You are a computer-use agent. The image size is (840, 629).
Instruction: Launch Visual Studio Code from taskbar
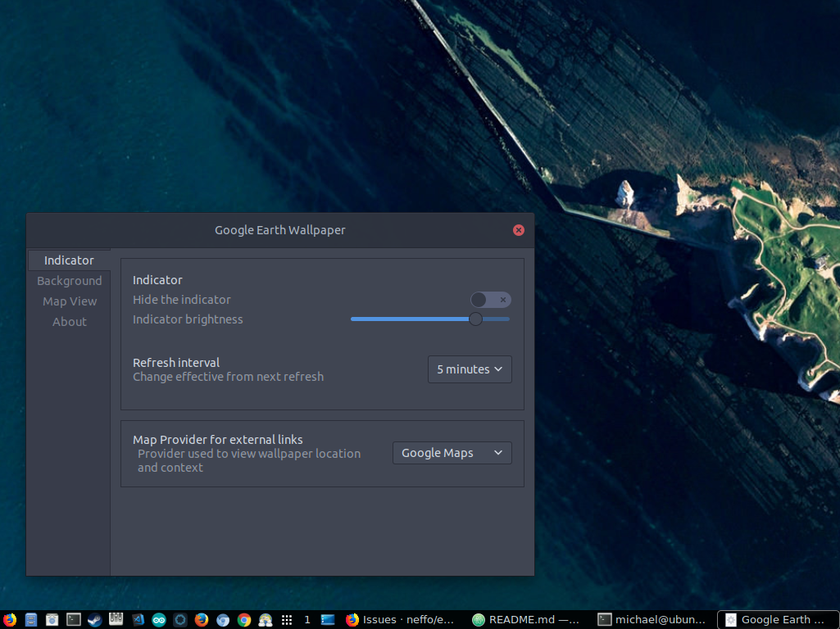click(x=138, y=620)
